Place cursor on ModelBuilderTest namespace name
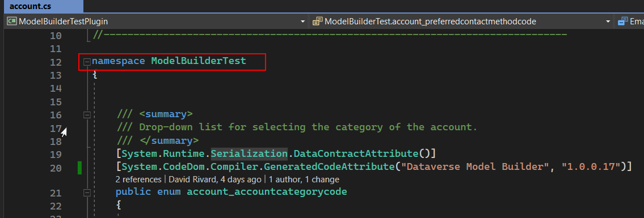This screenshot has height=218, width=644. tap(199, 61)
